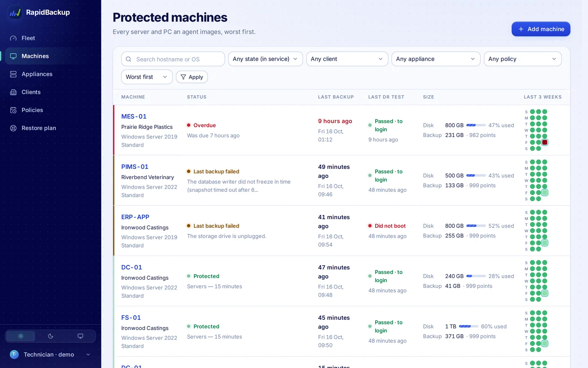Open the MES-01 machine link
588x368 pixels.
pyautogui.click(x=134, y=117)
